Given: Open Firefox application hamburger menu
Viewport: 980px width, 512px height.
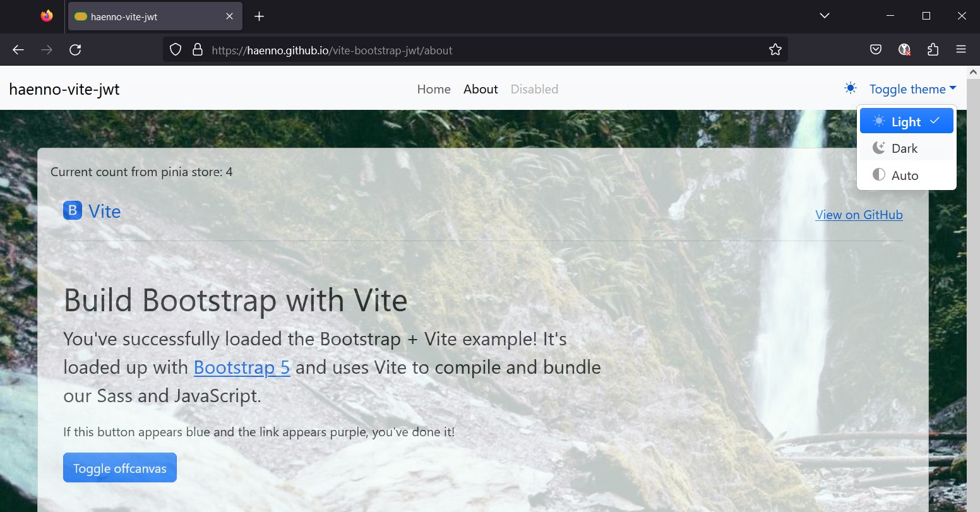Looking at the screenshot, I should (961, 50).
